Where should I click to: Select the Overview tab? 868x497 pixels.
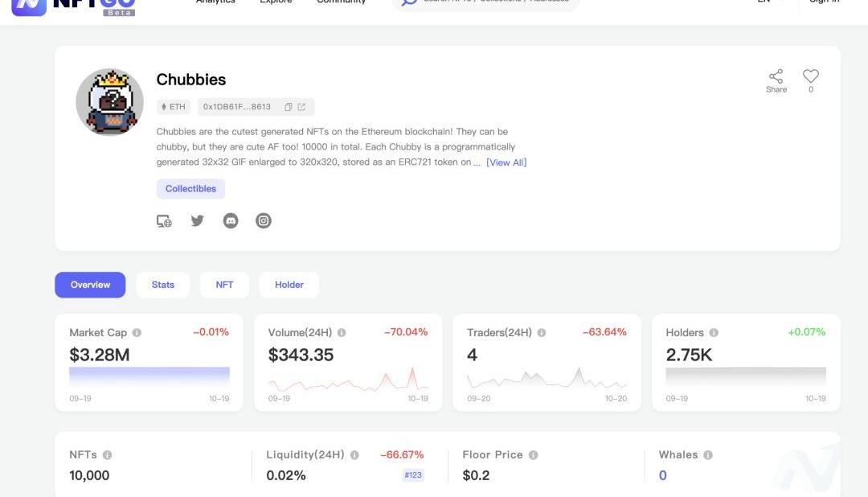(x=90, y=285)
